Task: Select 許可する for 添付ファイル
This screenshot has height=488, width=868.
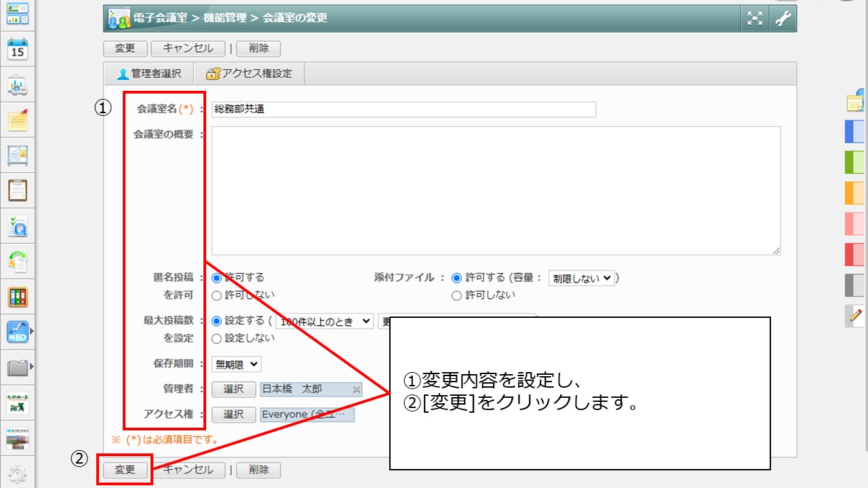Action: 456,278
